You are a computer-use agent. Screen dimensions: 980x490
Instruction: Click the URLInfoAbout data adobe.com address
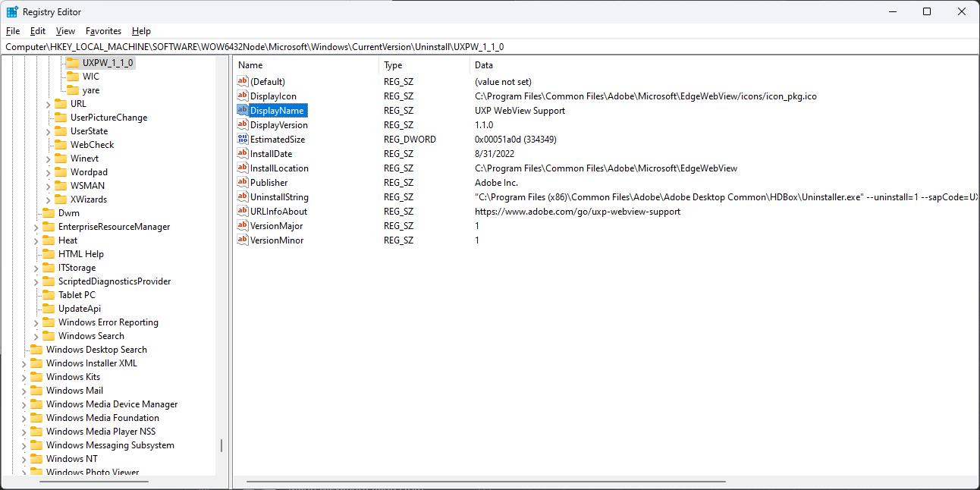click(577, 211)
